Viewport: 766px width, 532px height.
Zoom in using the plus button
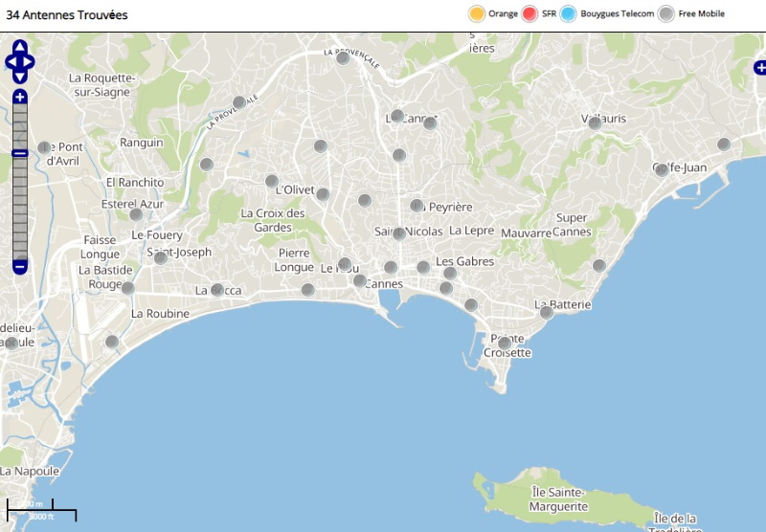click(20, 97)
